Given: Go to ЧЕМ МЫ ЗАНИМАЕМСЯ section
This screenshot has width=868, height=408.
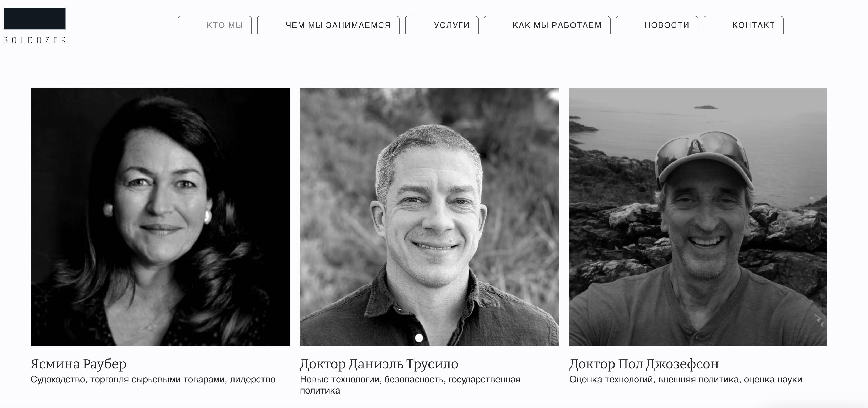Looking at the screenshot, I should tap(328, 25).
